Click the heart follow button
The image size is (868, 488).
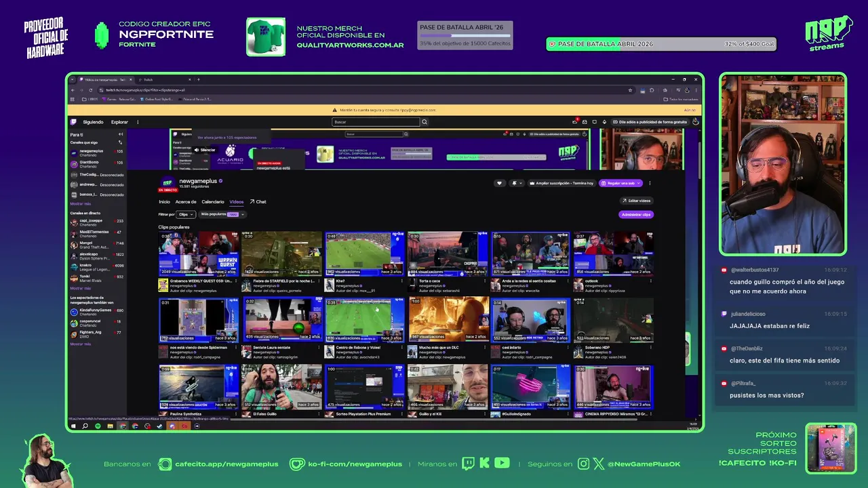[x=500, y=183]
